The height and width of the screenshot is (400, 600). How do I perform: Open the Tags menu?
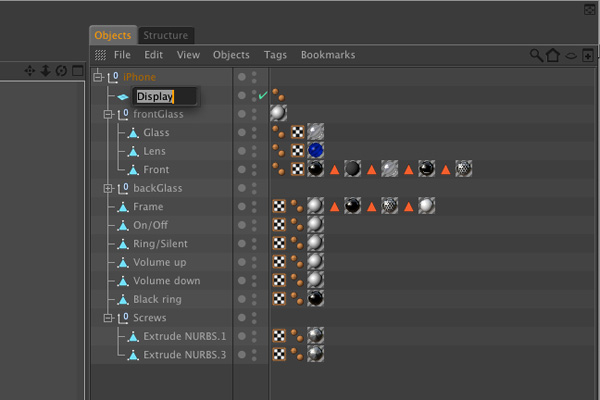275,55
